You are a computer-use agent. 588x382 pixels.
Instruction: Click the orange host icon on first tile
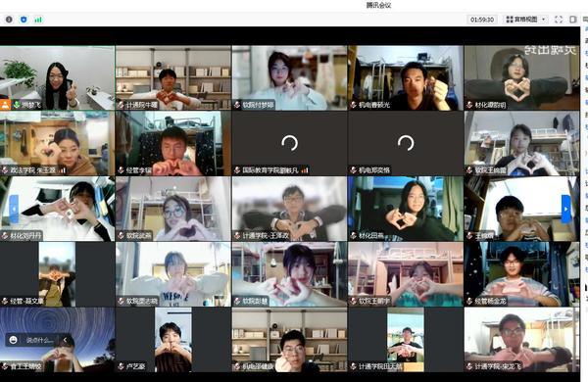click(5, 105)
